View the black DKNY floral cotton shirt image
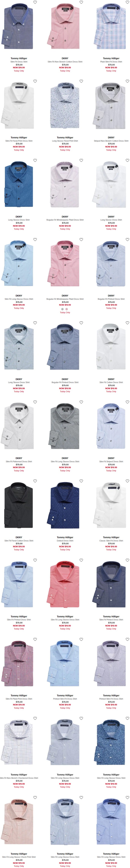The height and width of the screenshot is (868, 130). (x=19, y=505)
